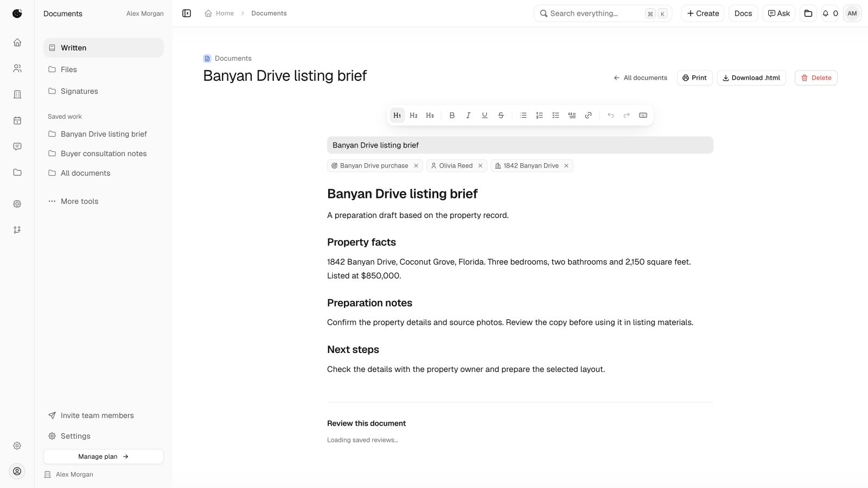Screen dimensions: 868x488
Task: Open the home icon in left rail
Action: tap(17, 42)
